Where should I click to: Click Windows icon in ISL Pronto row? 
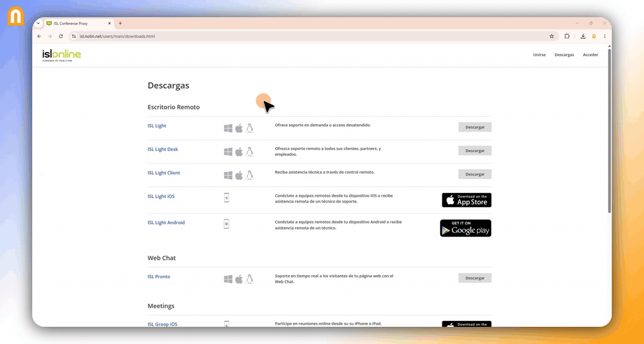[228, 279]
